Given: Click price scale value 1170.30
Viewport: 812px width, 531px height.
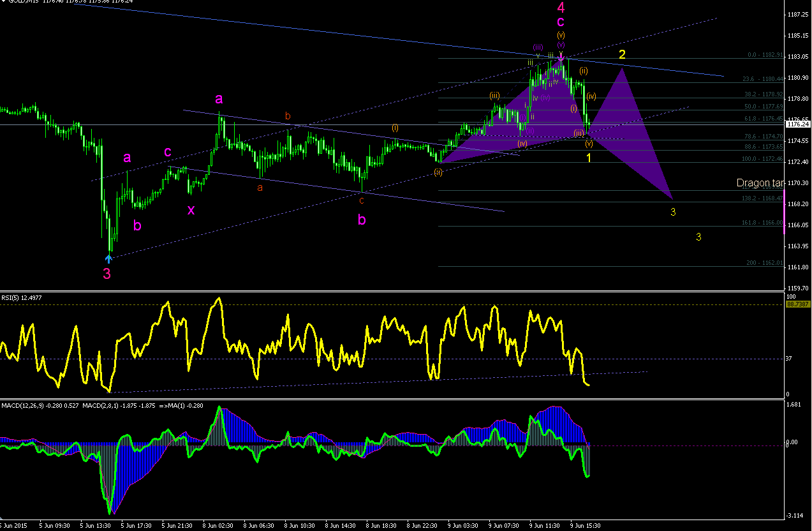Looking at the screenshot, I should 799,183.
